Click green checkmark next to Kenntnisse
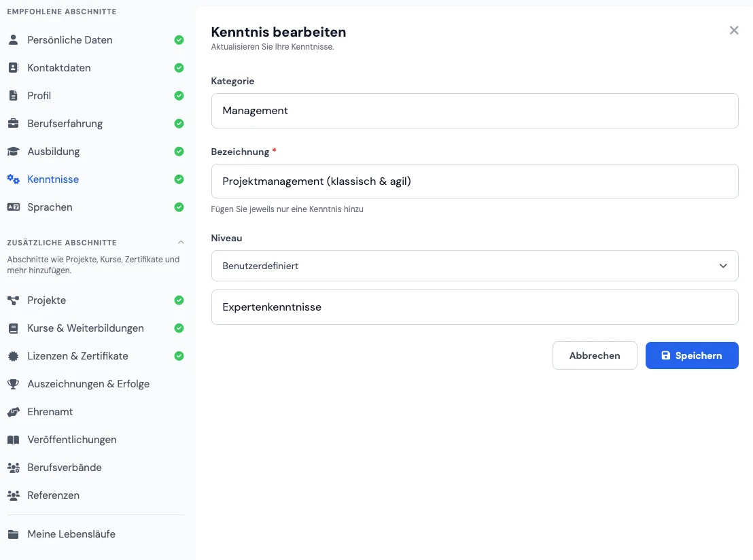Screen dimensions: 753x560 tap(179, 179)
